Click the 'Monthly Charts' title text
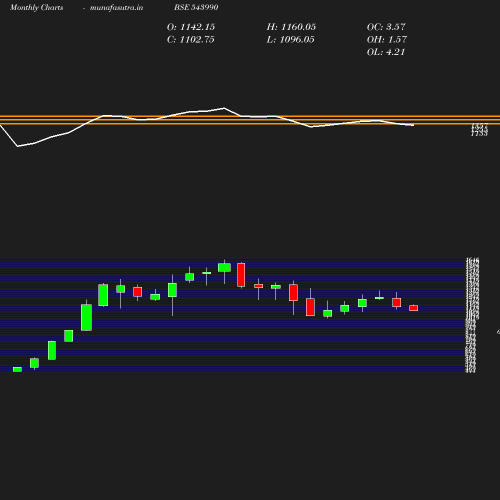Viewport: 500px width, 500px height. coord(36,8)
